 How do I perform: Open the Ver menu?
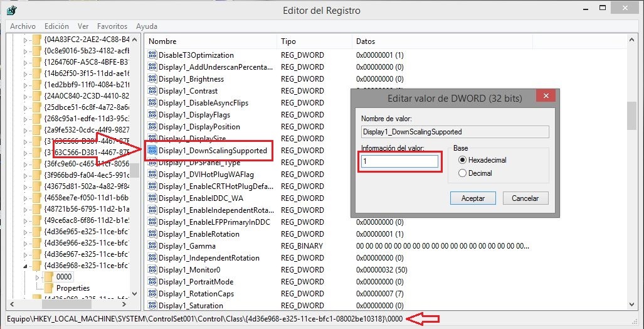(x=83, y=26)
